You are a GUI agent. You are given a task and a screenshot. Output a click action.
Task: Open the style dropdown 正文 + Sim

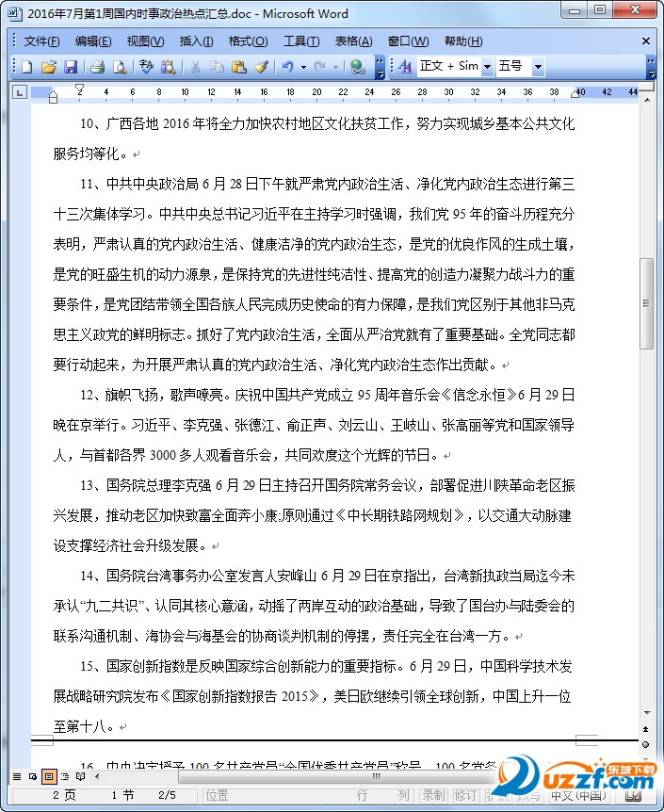(x=487, y=66)
